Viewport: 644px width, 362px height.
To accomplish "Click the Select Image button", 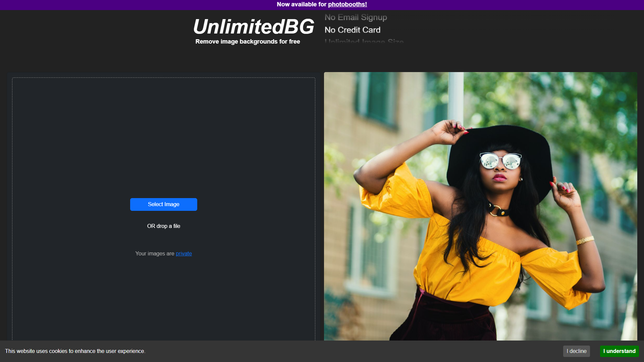I will [x=164, y=204].
